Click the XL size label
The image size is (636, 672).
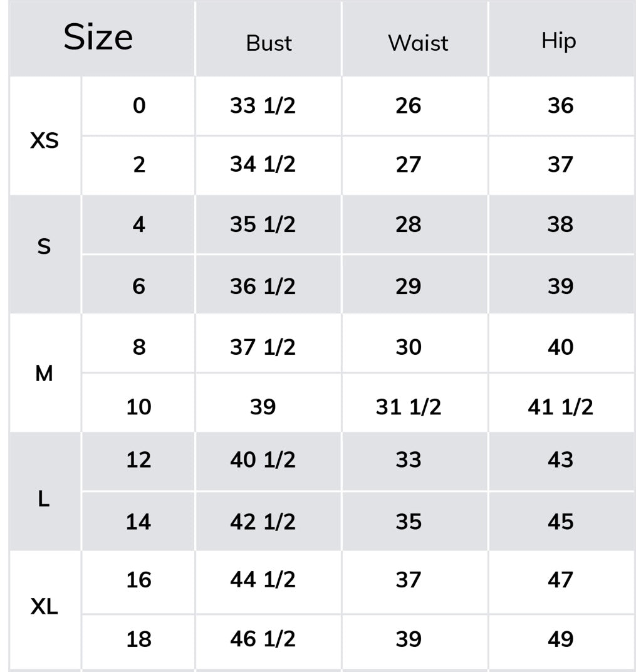pyautogui.click(x=44, y=606)
